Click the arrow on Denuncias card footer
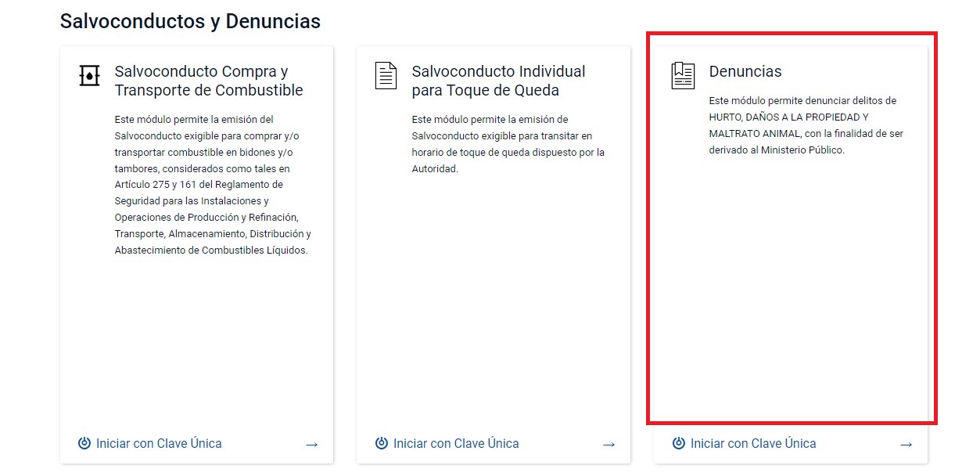980x476 pixels. coord(906,445)
